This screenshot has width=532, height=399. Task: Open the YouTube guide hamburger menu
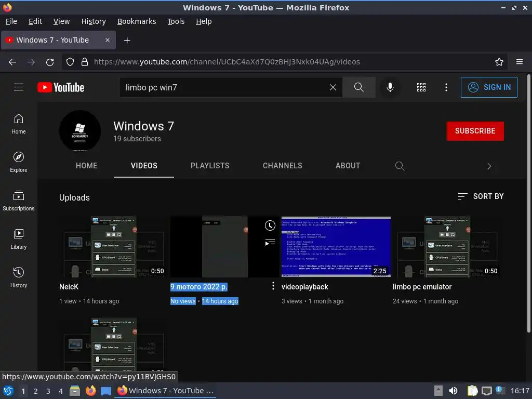(19, 87)
